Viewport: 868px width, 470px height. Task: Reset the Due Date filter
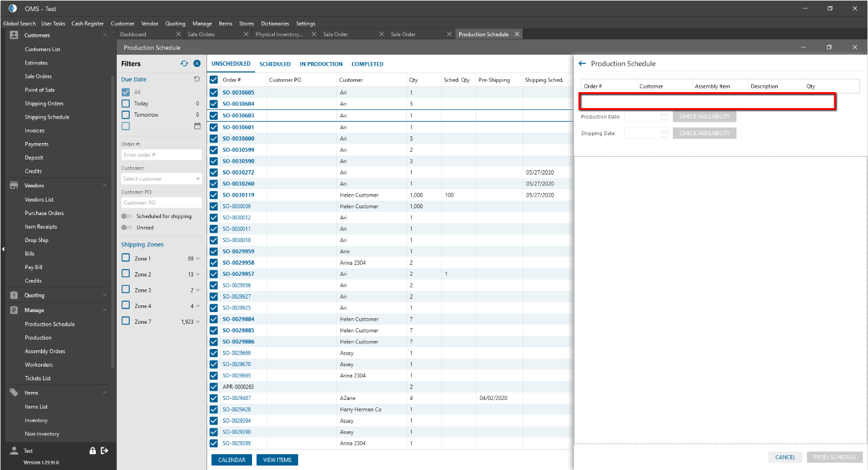coord(197,79)
